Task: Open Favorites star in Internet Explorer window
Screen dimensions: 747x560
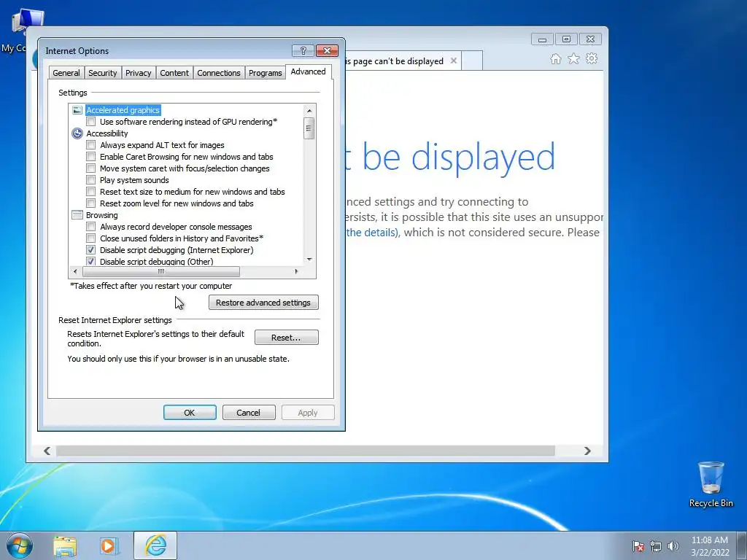Action: (573, 59)
